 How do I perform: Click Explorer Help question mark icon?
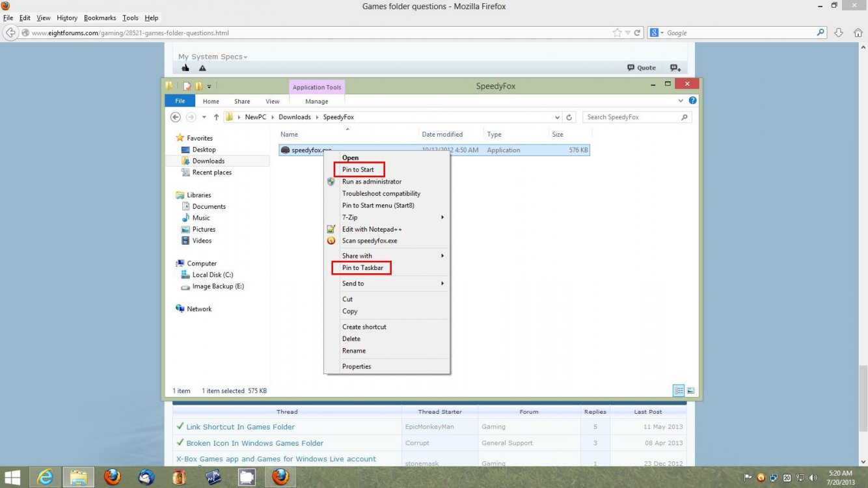click(x=692, y=101)
